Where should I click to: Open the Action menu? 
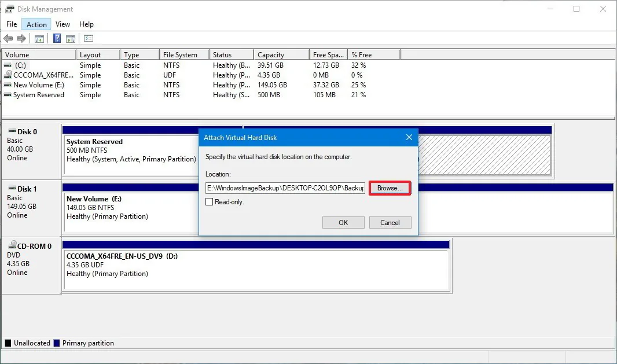click(x=36, y=24)
